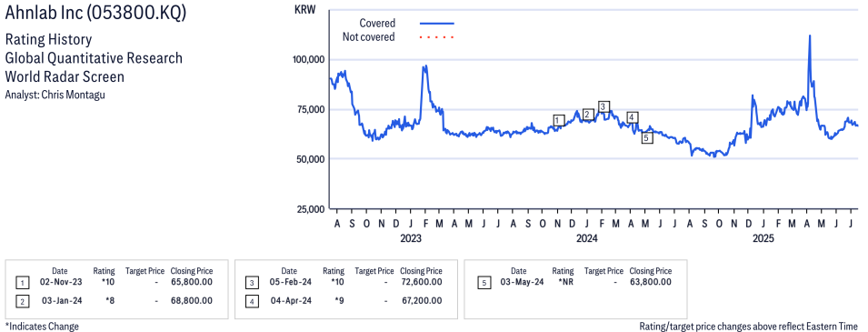Click chart marker 3 on price line
This screenshot has height=332, width=868.
(604, 106)
